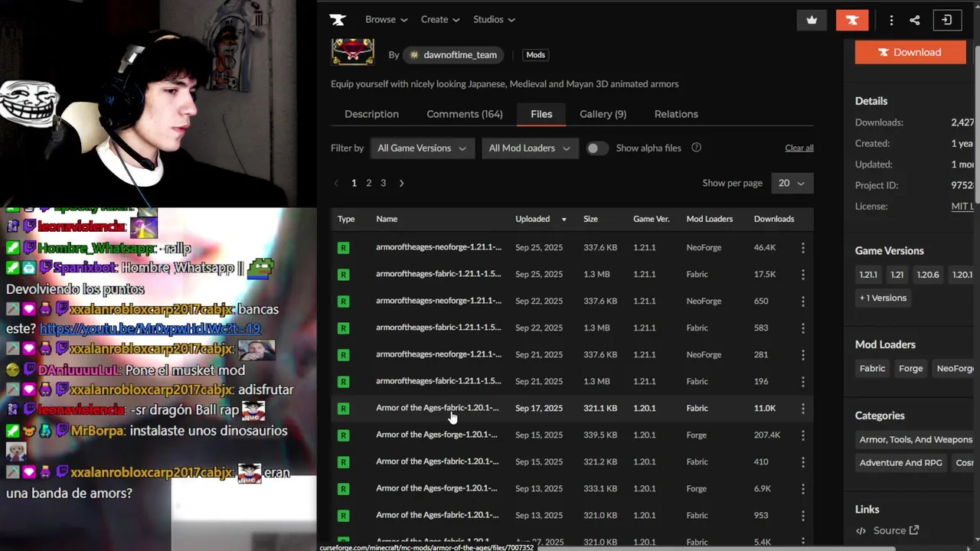Open options menu for the 953 downloads file
The image size is (980, 551).
(x=802, y=516)
